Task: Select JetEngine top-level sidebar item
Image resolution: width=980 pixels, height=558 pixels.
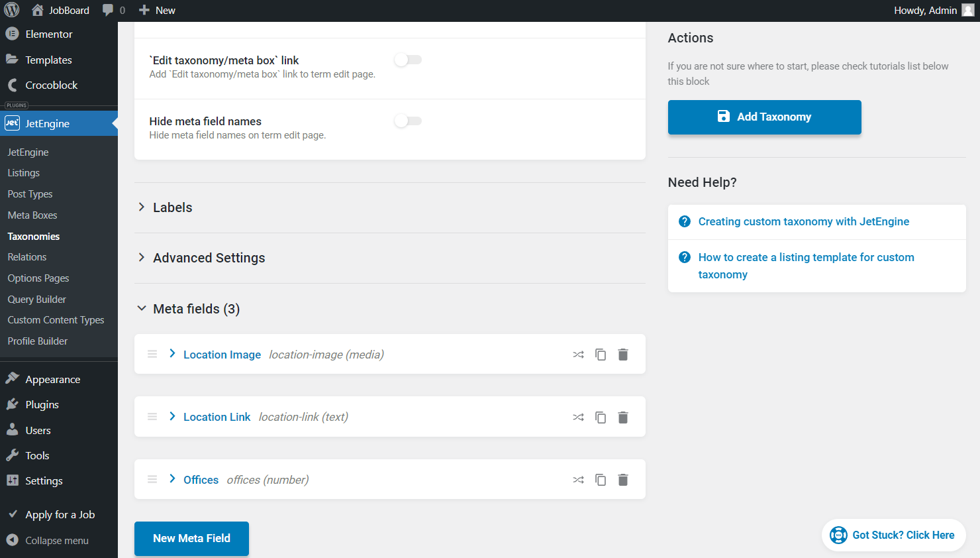Action: point(59,123)
